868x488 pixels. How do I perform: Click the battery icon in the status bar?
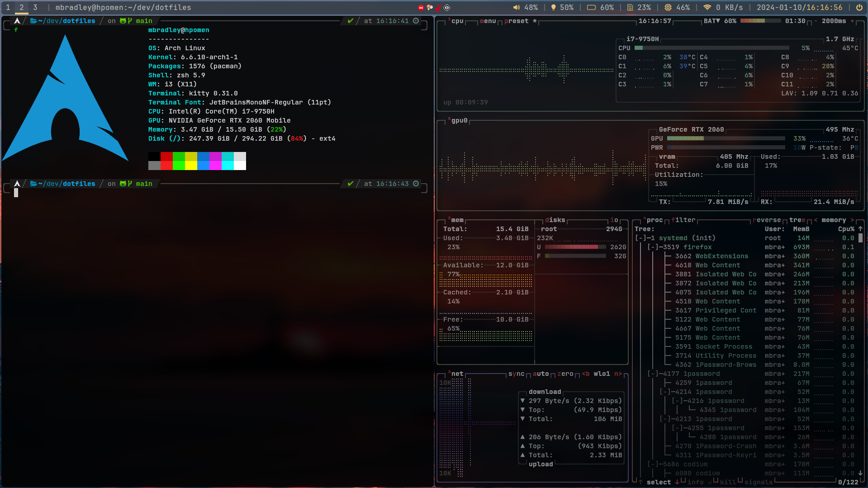591,8
